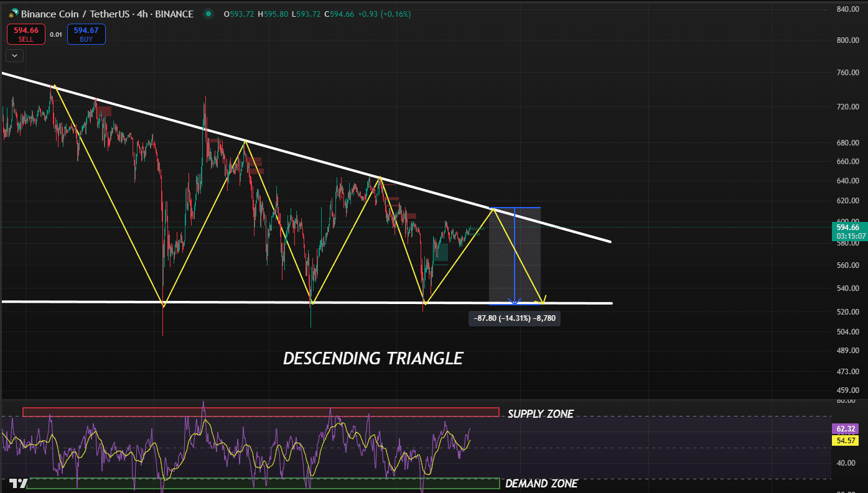Click the Binance Coin symbol logo

[12, 14]
